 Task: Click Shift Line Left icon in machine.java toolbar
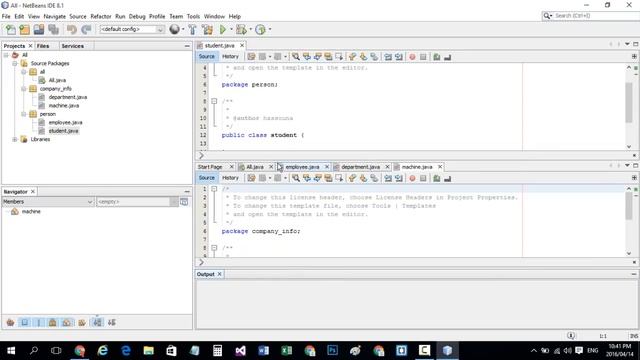(x=388, y=178)
